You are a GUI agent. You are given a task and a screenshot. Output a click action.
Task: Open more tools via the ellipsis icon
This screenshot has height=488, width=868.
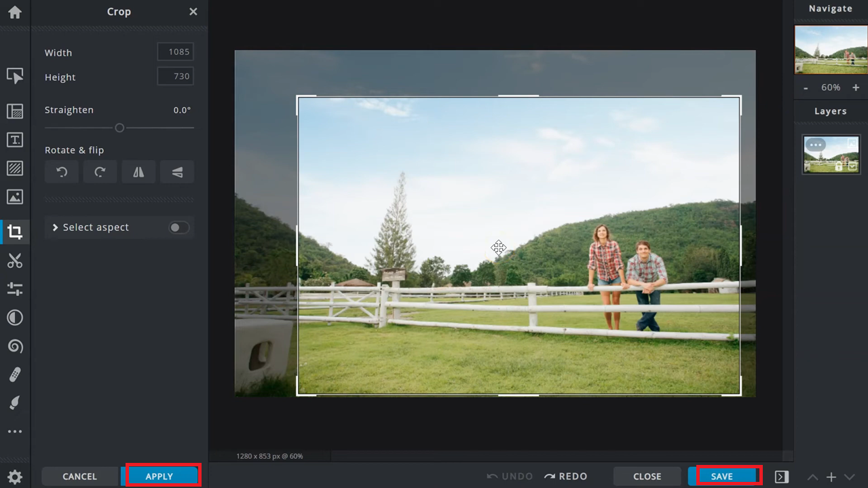coord(14,431)
